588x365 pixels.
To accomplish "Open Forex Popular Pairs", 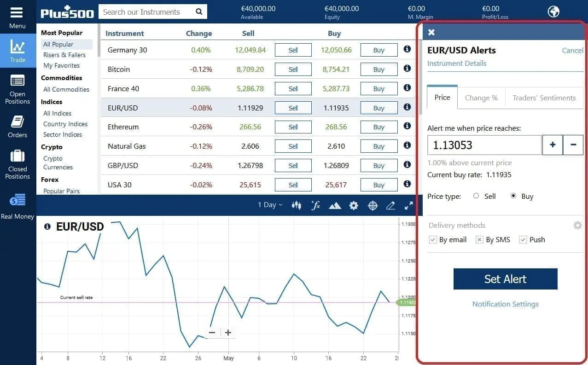I will click(61, 191).
